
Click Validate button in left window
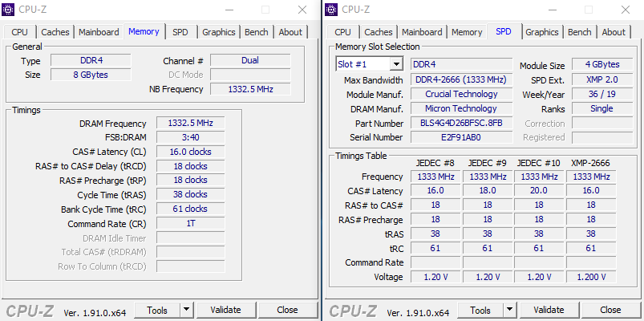point(225,310)
